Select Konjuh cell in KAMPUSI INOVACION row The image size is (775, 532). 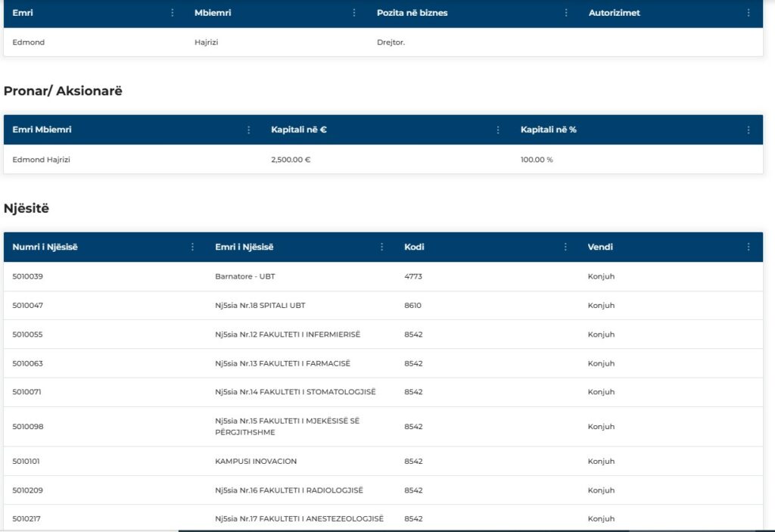(601, 462)
